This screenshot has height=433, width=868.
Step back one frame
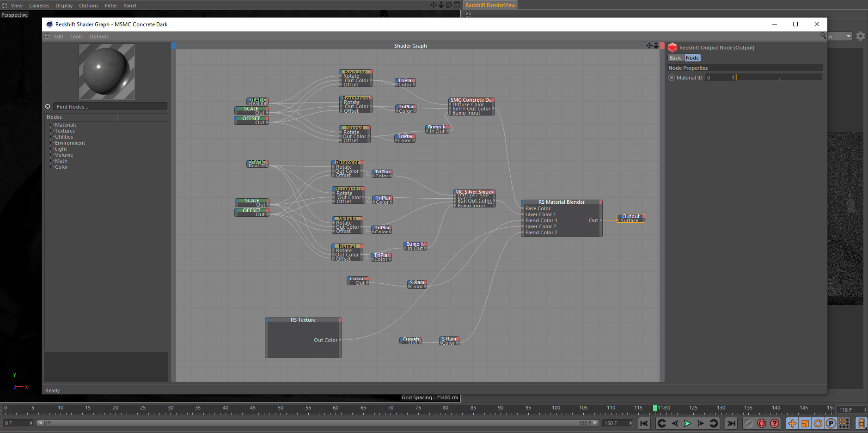pyautogui.click(x=675, y=423)
